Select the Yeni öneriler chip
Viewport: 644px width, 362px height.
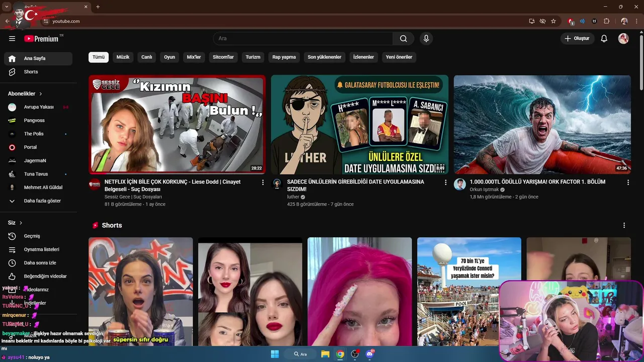pyautogui.click(x=399, y=57)
